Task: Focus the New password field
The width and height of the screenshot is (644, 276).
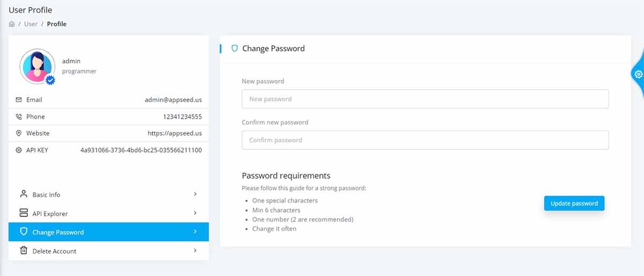Action: [x=425, y=99]
